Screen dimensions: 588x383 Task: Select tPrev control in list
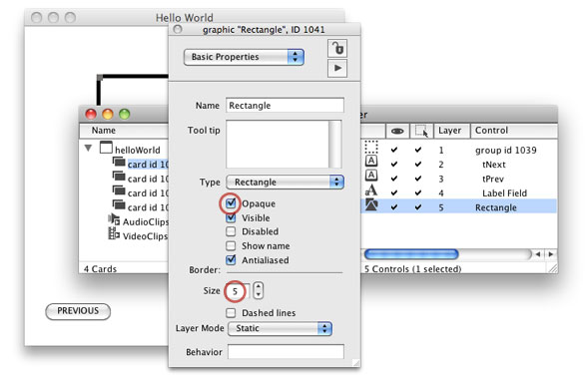[x=493, y=179]
